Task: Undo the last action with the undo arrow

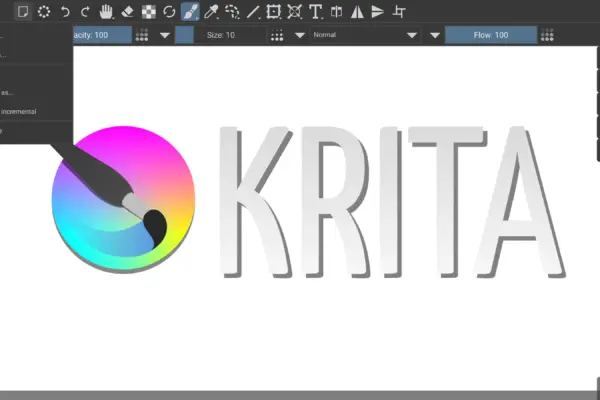Action: coord(65,12)
